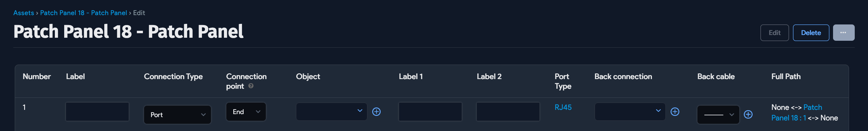The image size is (868, 131).
Task: Open the three-dots more actions button
Action: point(843,33)
